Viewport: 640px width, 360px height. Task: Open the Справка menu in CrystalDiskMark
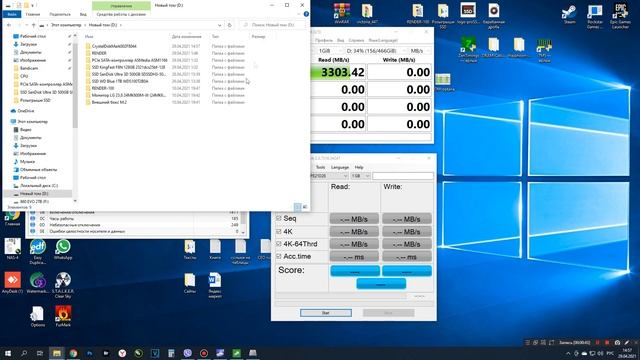point(356,40)
